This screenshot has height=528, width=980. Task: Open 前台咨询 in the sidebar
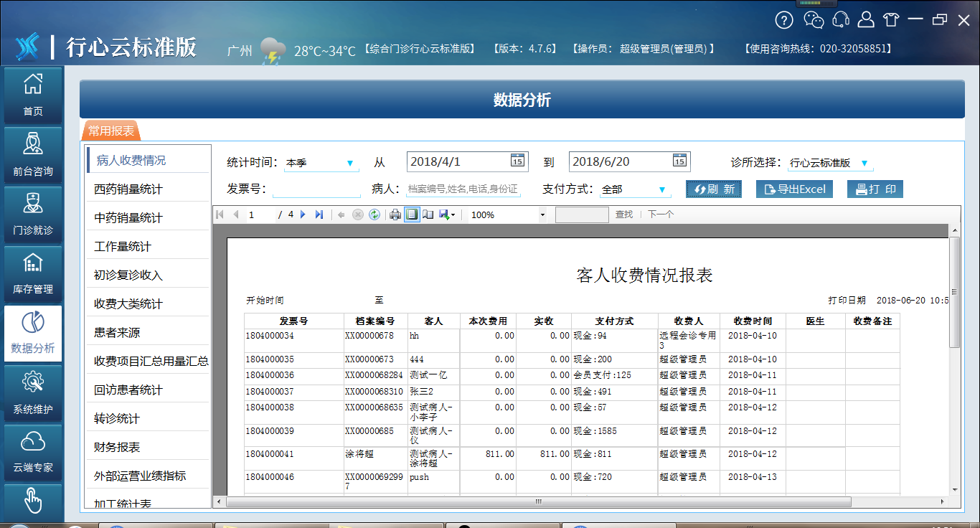tap(33, 154)
